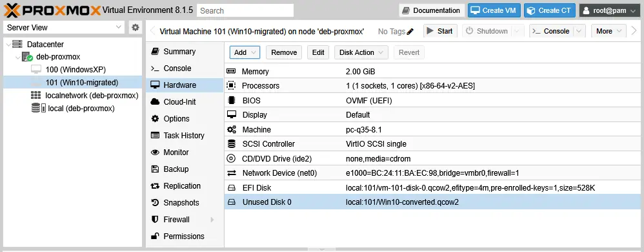Click the CD/DVD Drive disc icon

point(231,159)
